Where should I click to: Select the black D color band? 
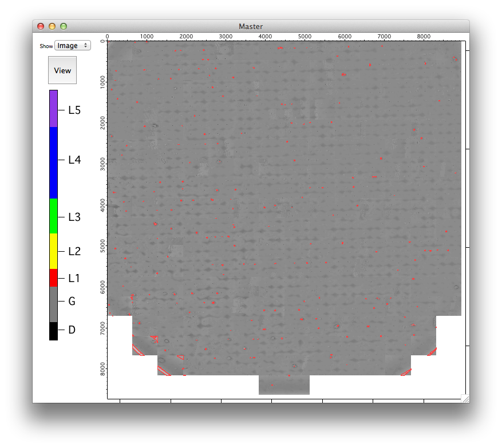tap(53, 331)
